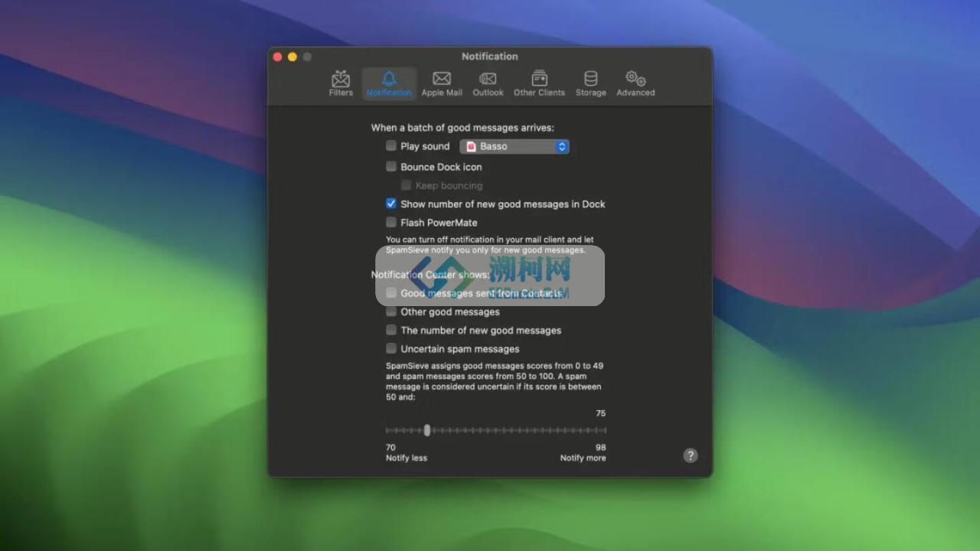Click the 'Notify less' slider label
Image resolution: width=980 pixels, height=551 pixels.
407,458
